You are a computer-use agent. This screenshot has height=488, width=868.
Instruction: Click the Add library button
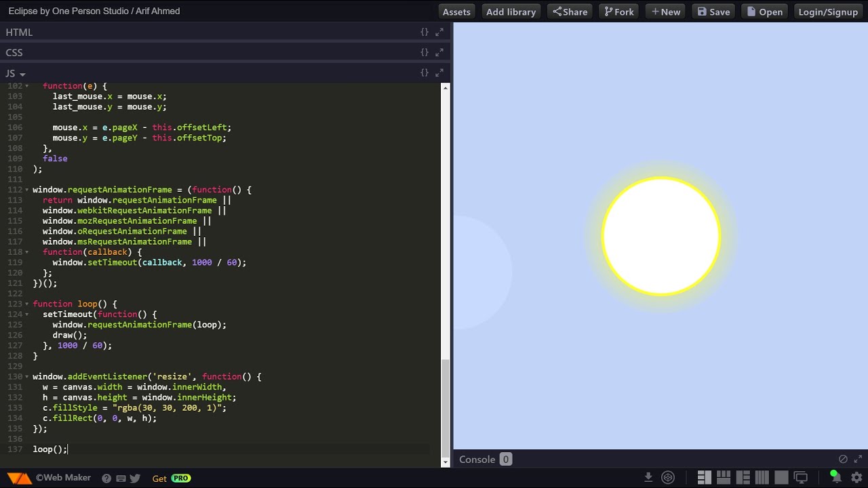(511, 12)
